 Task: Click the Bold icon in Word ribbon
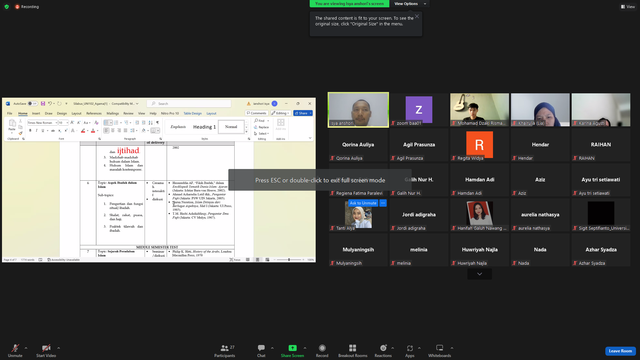coord(30,131)
